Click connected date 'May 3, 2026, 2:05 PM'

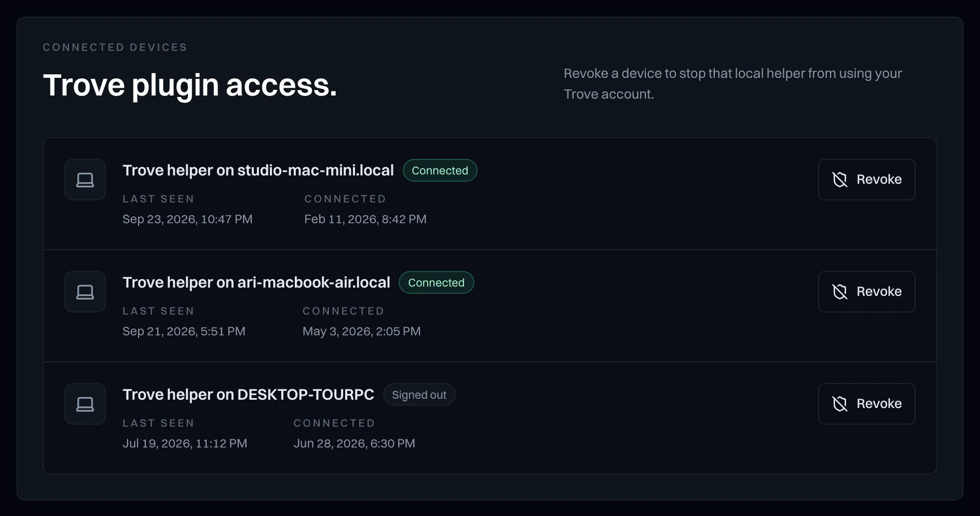362,331
